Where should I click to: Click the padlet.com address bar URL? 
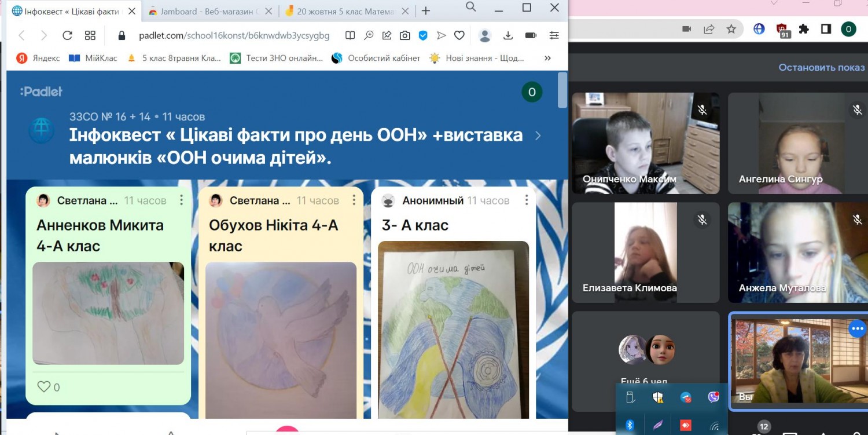coord(234,35)
